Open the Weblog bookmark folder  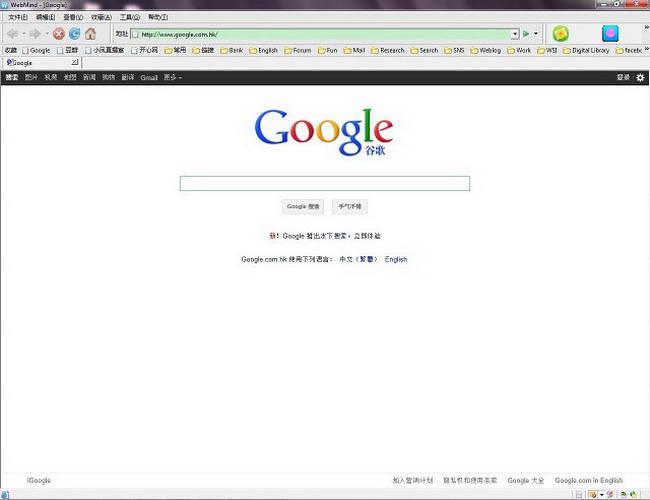(486, 51)
